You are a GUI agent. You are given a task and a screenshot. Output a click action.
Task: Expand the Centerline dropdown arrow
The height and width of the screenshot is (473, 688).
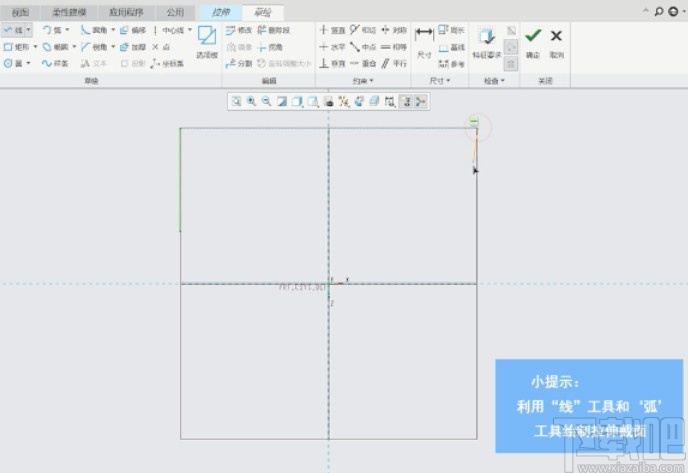(x=190, y=30)
